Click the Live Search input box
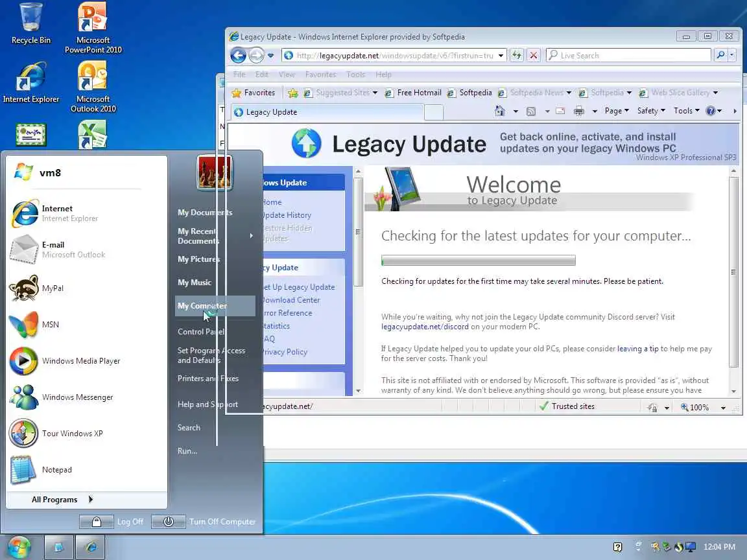This screenshot has width=747, height=560. click(x=629, y=55)
